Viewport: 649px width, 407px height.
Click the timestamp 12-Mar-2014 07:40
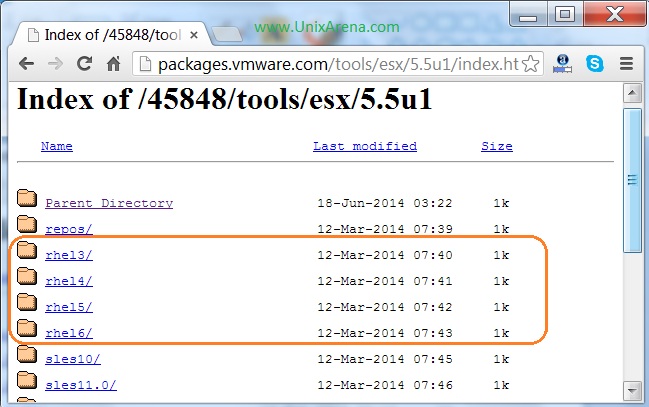[x=385, y=255]
